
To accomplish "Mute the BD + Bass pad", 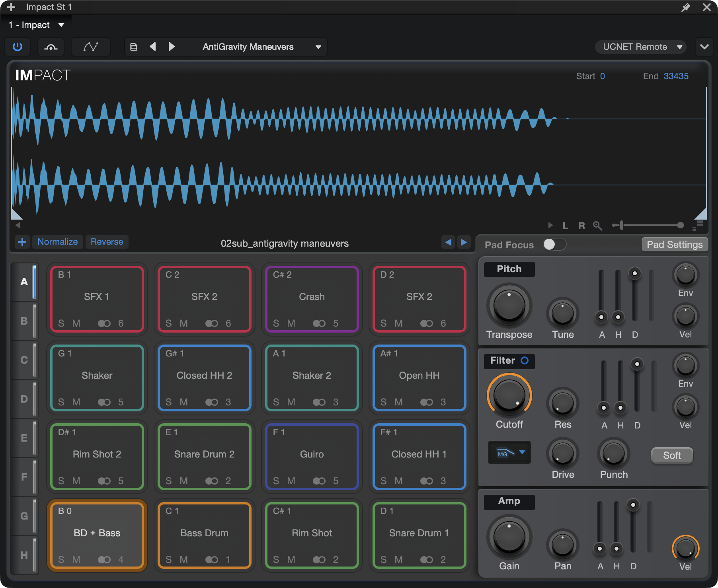I will coord(76,560).
